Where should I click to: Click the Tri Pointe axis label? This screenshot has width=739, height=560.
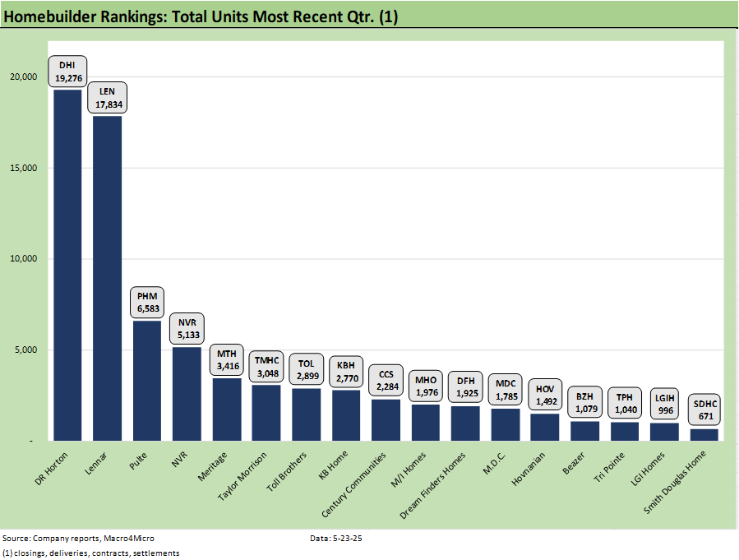pyautogui.click(x=609, y=467)
